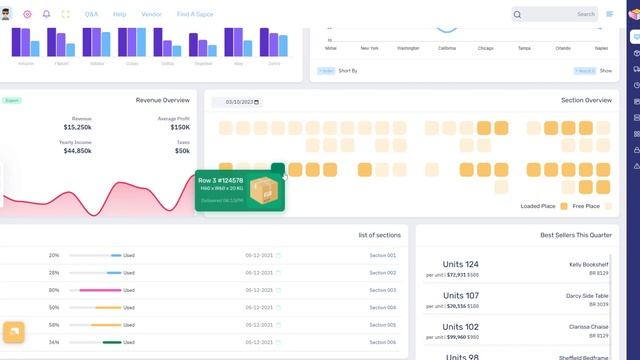The image size is (640, 360).
Task: Open the Help menu item
Action: click(120, 14)
